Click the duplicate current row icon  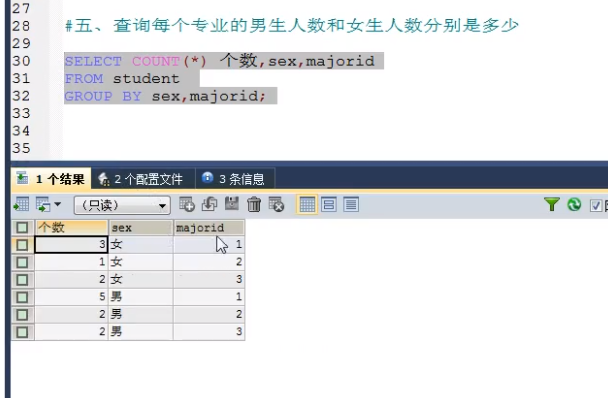pyautogui.click(x=209, y=204)
